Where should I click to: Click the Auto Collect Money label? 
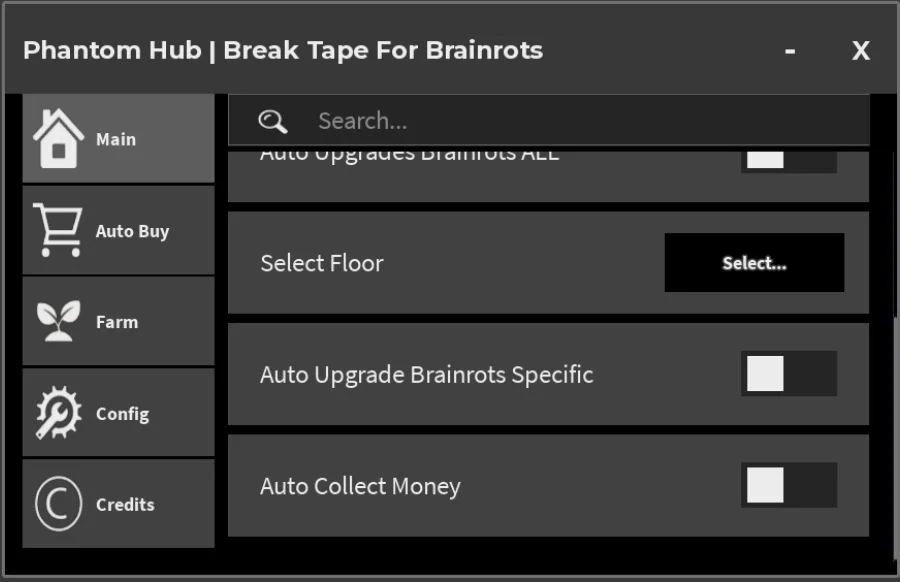click(x=360, y=487)
